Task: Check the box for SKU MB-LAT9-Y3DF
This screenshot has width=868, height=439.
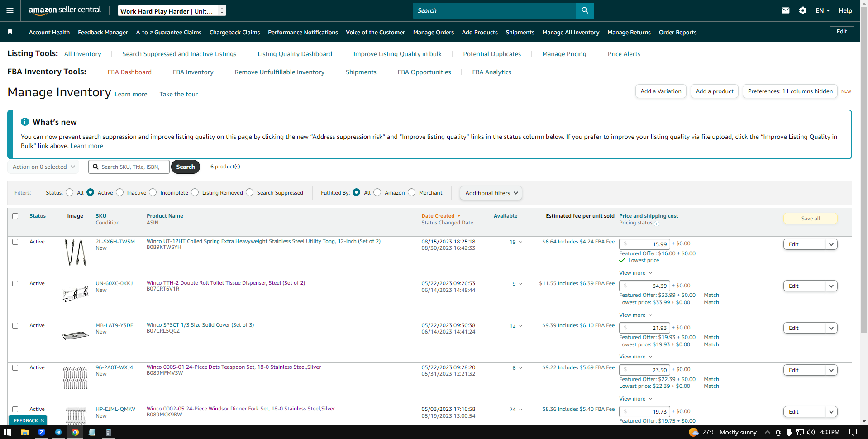Action: [15, 325]
